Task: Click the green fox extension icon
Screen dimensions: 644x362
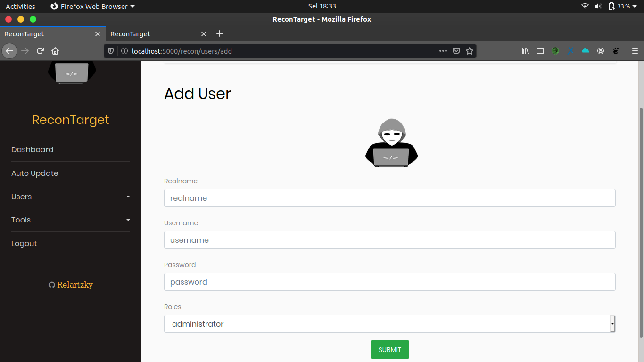Action: [555, 51]
